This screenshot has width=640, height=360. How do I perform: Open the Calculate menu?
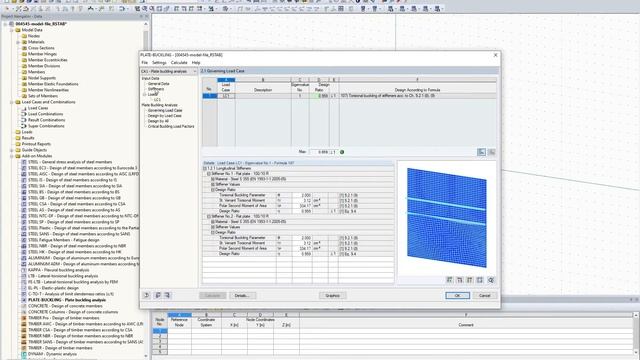pos(179,63)
